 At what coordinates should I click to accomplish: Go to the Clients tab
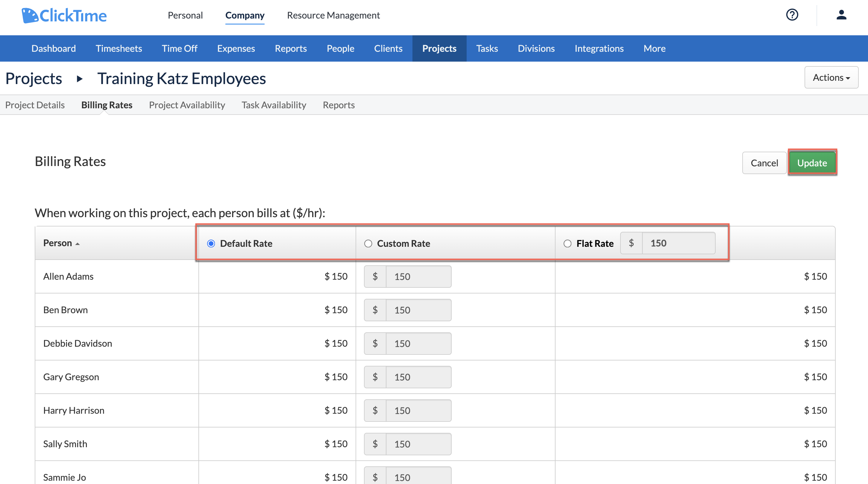click(x=388, y=48)
